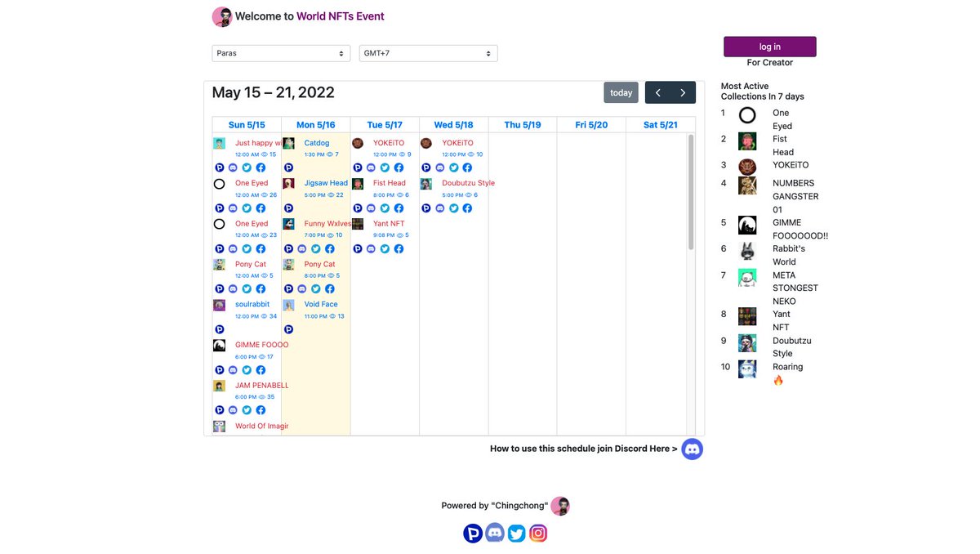Select the Fri 5/20 day header
Image resolution: width=980 pixels, height=554 pixels.
pos(592,125)
